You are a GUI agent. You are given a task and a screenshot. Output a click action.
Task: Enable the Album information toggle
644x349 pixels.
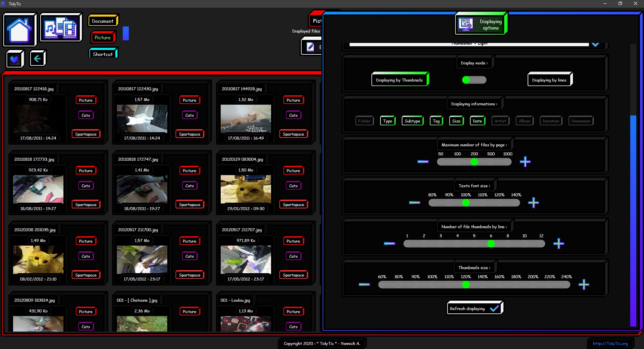click(525, 121)
